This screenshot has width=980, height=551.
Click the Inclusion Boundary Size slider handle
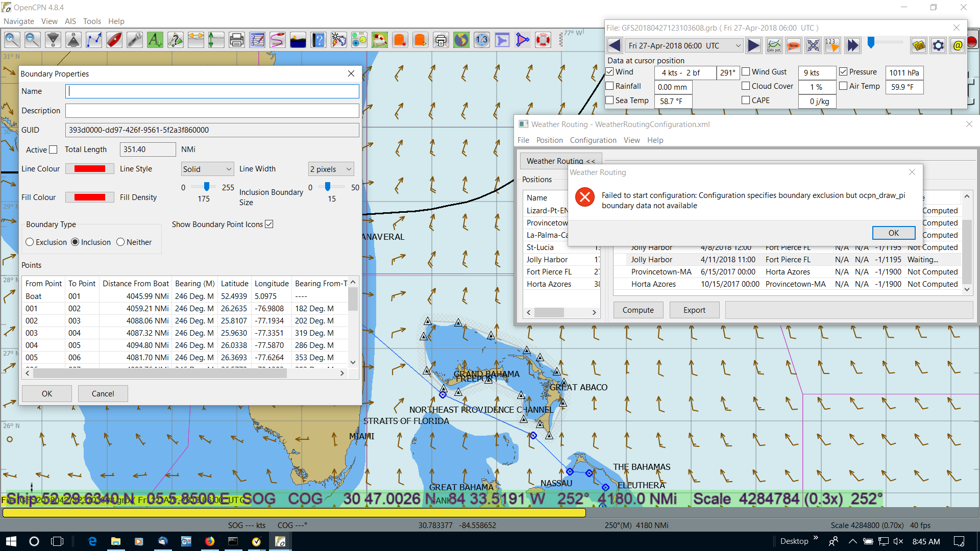click(328, 187)
